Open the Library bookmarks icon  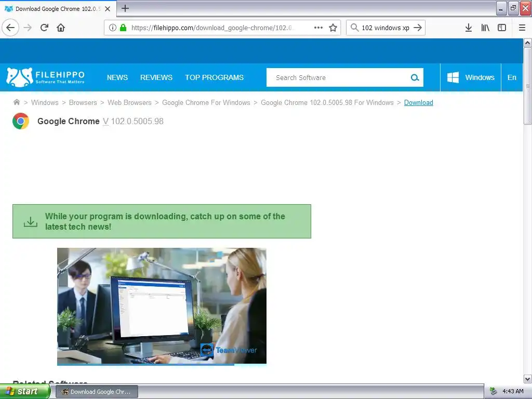485,28
